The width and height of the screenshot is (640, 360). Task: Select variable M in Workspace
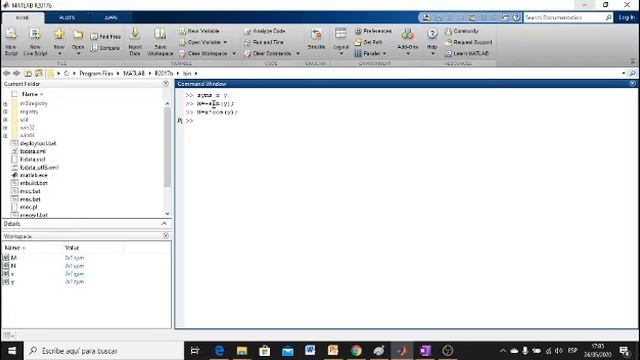click(x=13, y=258)
